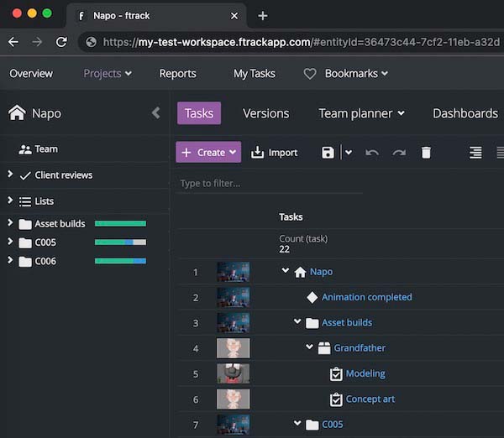The height and width of the screenshot is (438, 504).
Task: Click the undo arrow icon
Action: click(x=372, y=153)
